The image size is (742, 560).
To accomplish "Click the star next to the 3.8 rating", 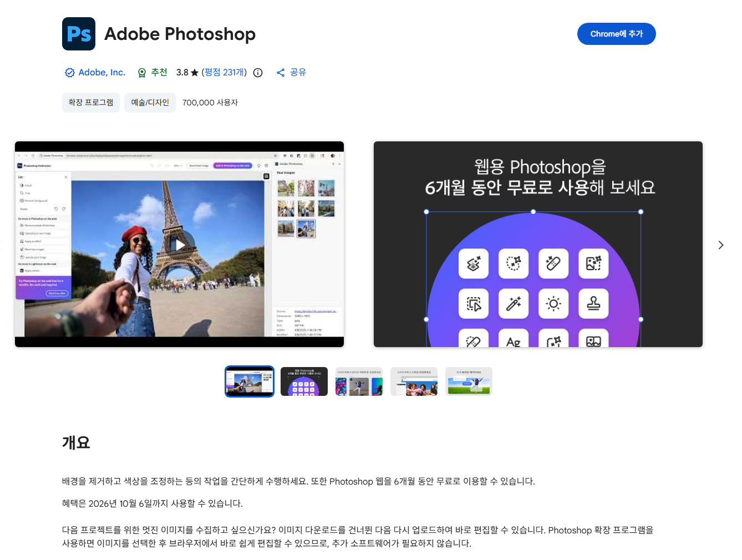I will click(193, 72).
